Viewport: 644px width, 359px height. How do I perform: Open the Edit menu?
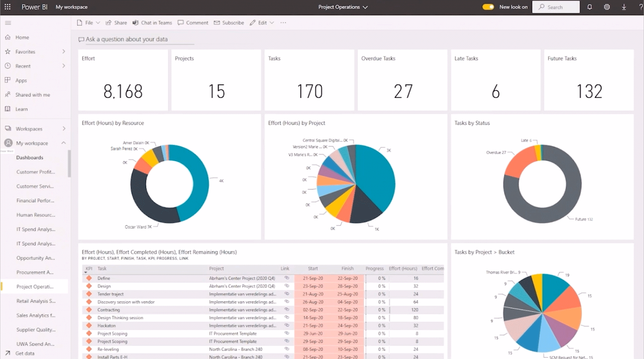[262, 23]
